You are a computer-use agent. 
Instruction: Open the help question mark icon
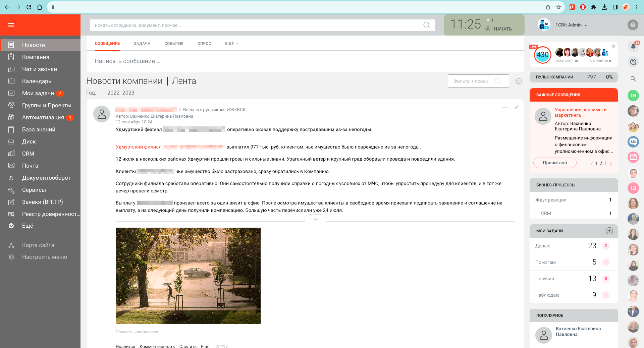[x=633, y=25]
